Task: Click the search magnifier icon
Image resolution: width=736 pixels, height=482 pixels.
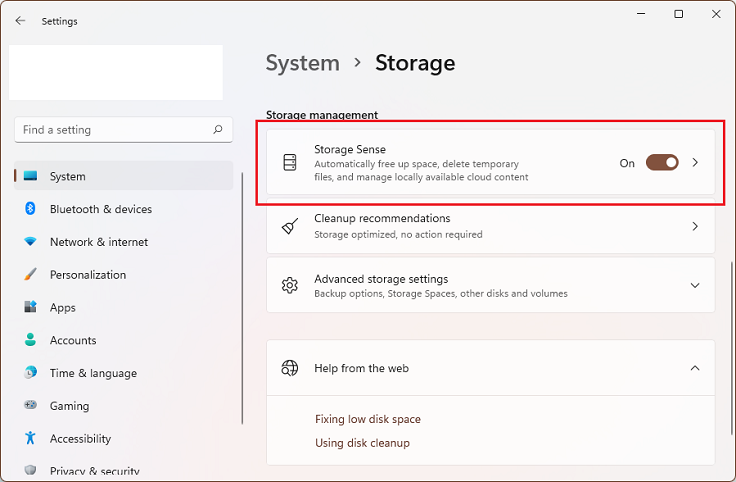Action: pos(218,129)
